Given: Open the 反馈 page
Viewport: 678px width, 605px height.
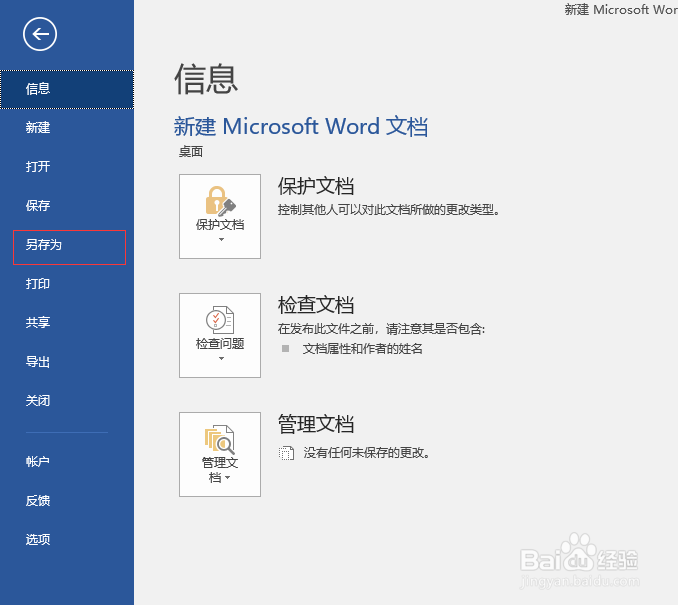Looking at the screenshot, I should pos(67,501).
